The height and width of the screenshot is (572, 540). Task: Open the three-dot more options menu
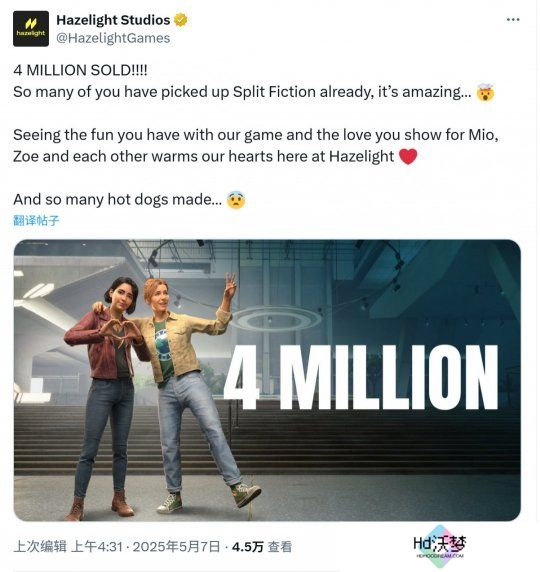tap(513, 20)
